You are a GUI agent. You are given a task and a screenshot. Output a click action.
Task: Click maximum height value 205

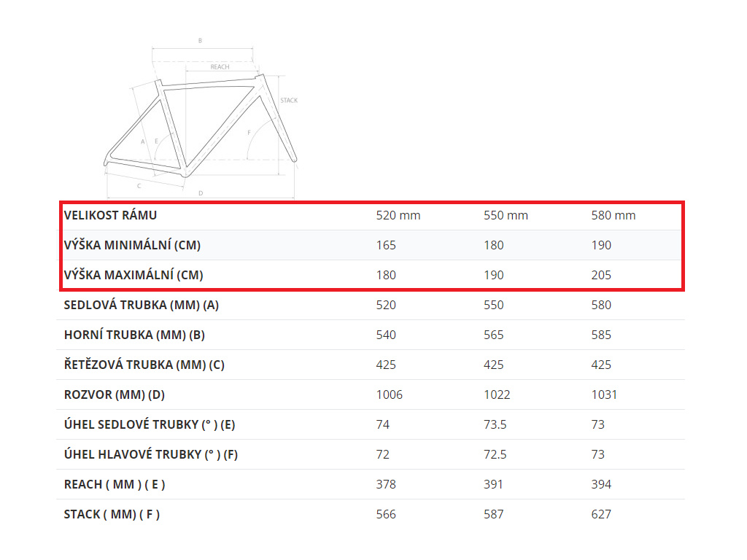[601, 275]
